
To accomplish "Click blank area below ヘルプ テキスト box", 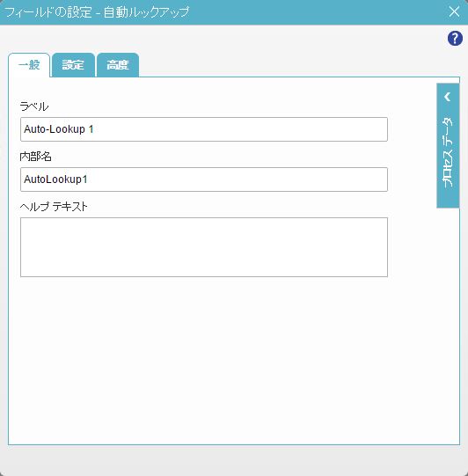I will click(204, 358).
